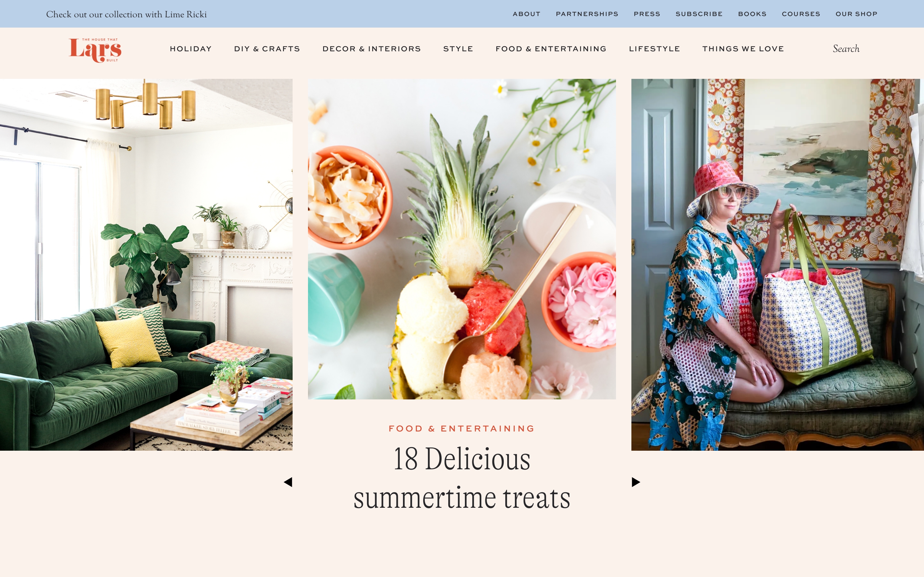Click the Subscribe link
The height and width of the screenshot is (577, 924).
[699, 14]
